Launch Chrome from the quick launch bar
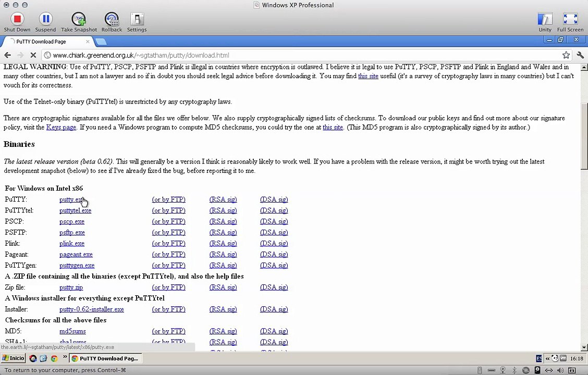Screen dimensions: 588x375 54,358
